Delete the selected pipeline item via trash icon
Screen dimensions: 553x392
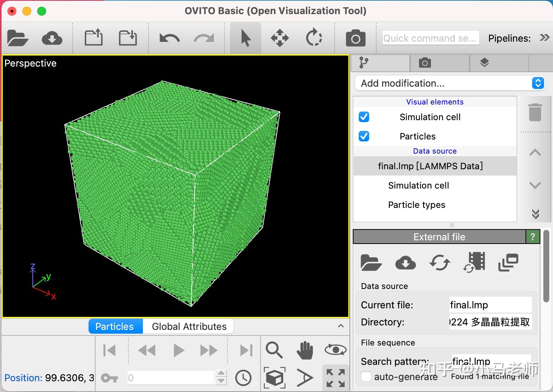(x=535, y=112)
